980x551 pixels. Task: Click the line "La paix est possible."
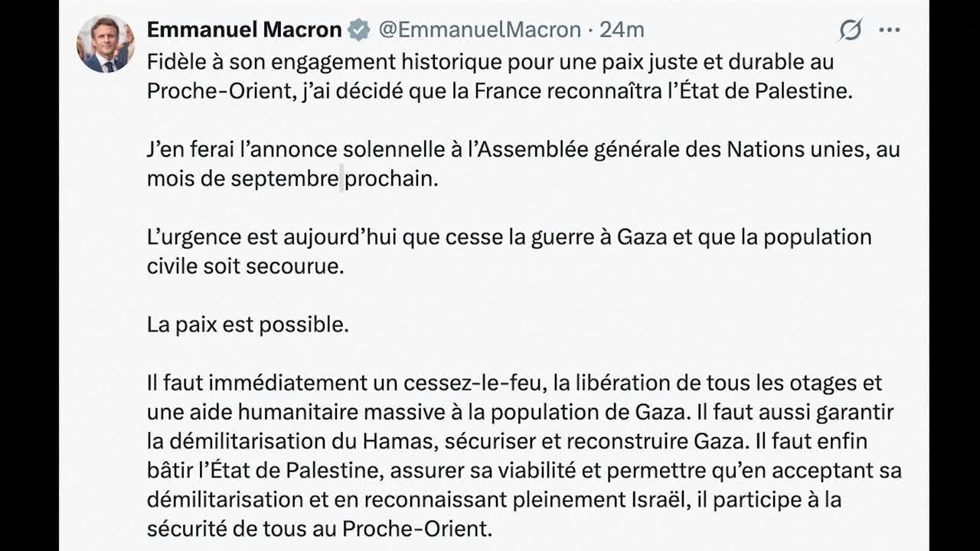pos(248,324)
